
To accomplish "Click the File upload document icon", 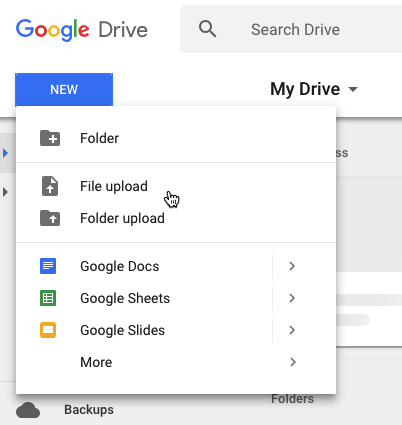I will pyautogui.click(x=50, y=186).
